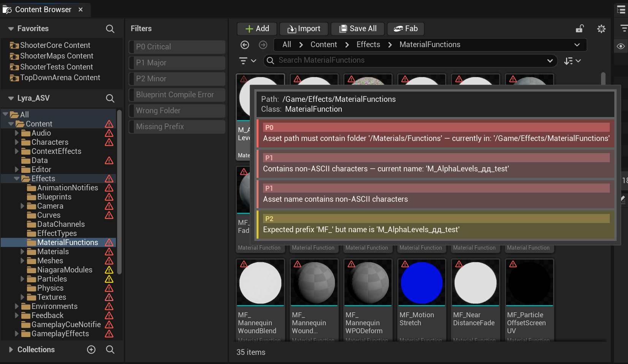Click the MaterialFunctions breadcrumb
Viewport: 628px width, 364px height.
click(430, 45)
